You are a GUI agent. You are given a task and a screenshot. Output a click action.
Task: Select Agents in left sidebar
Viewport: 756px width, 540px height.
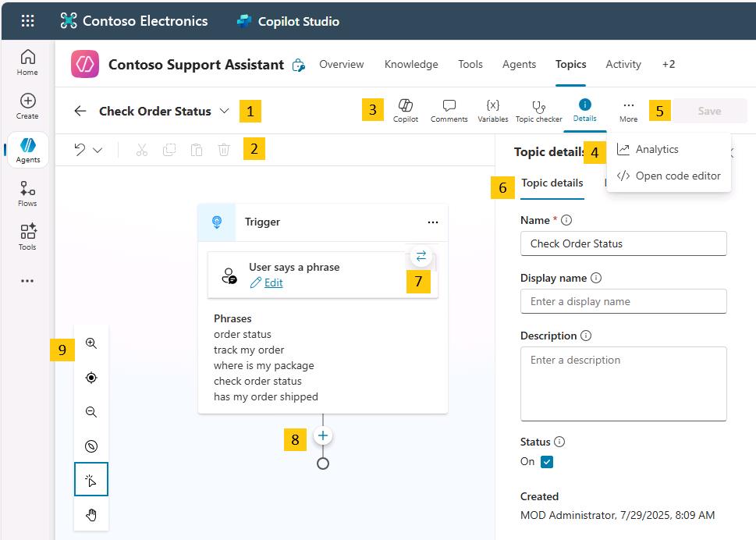click(27, 150)
